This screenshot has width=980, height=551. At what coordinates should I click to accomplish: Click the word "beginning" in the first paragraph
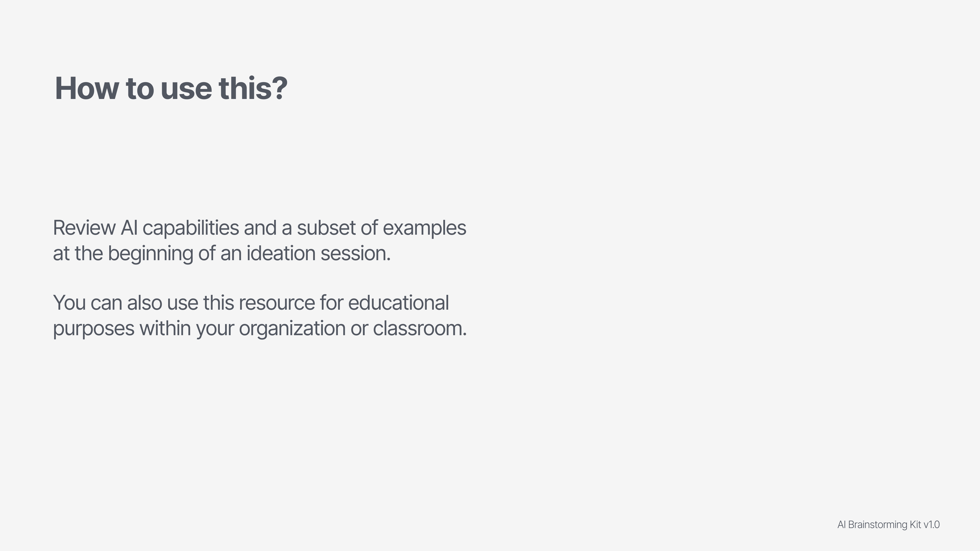[x=150, y=253]
